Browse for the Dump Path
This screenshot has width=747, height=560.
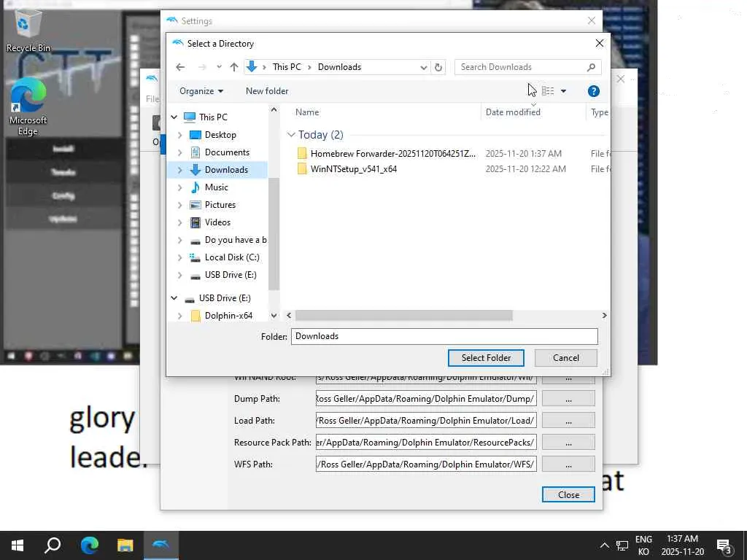pyautogui.click(x=568, y=399)
